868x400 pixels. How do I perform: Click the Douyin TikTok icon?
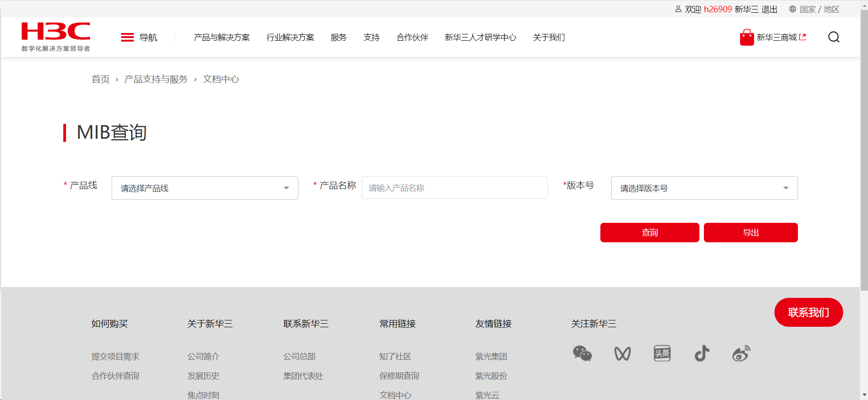click(x=702, y=353)
